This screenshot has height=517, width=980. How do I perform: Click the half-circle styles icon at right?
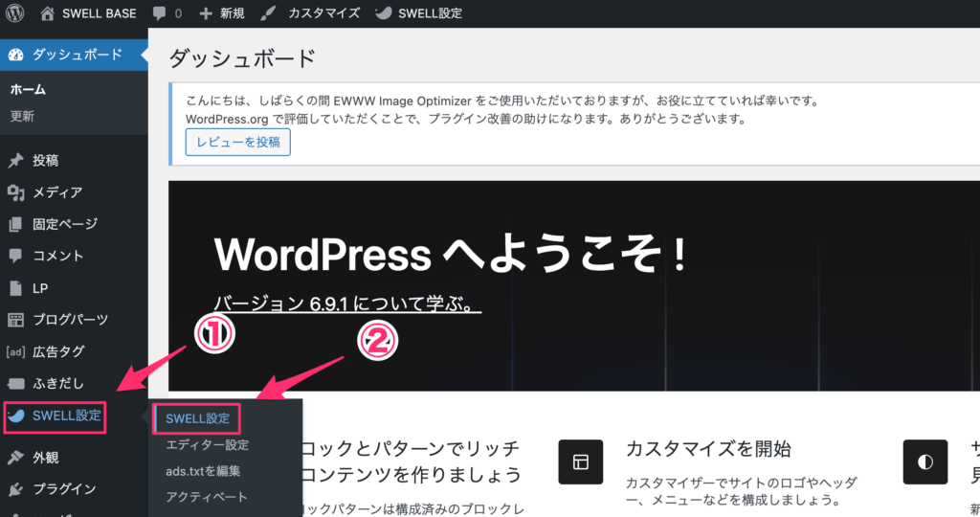pyautogui.click(x=924, y=461)
